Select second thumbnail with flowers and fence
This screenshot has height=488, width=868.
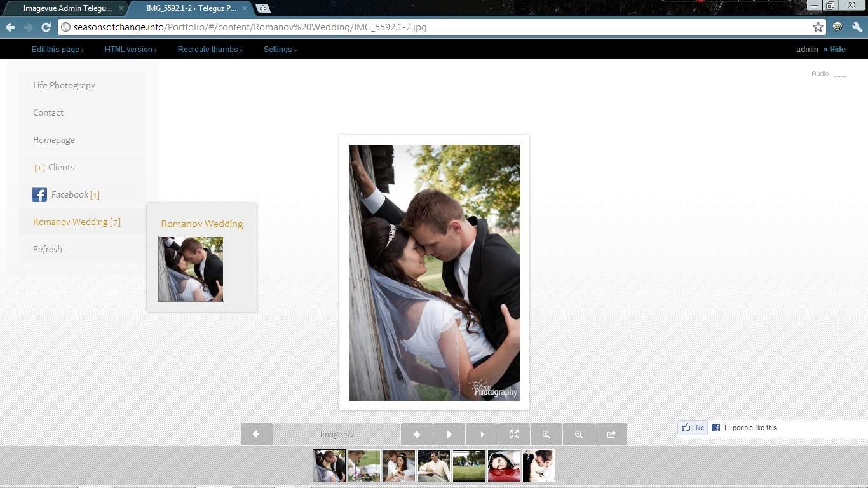pos(364,466)
